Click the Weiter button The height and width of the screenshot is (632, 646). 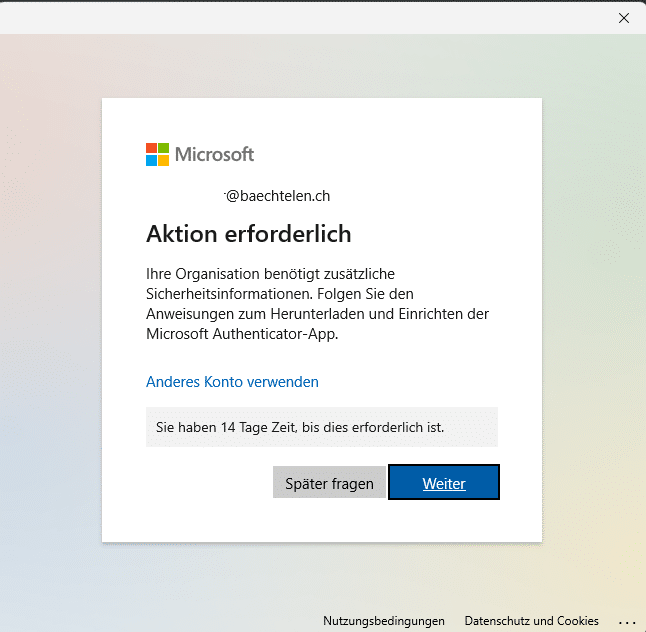(444, 483)
